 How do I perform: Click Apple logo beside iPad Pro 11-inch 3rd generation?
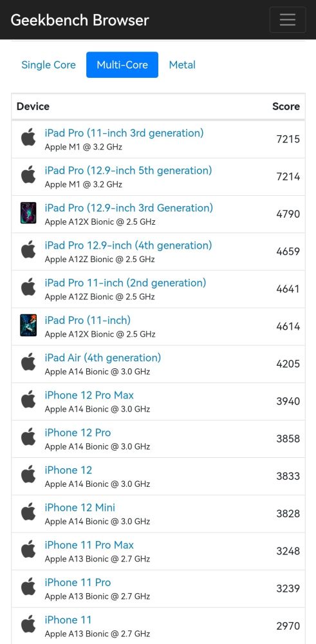click(28, 137)
